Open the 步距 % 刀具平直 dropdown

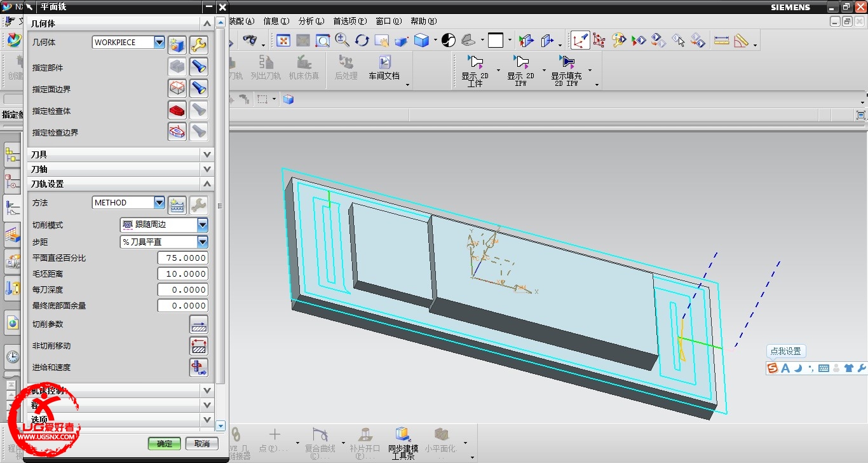(x=203, y=242)
